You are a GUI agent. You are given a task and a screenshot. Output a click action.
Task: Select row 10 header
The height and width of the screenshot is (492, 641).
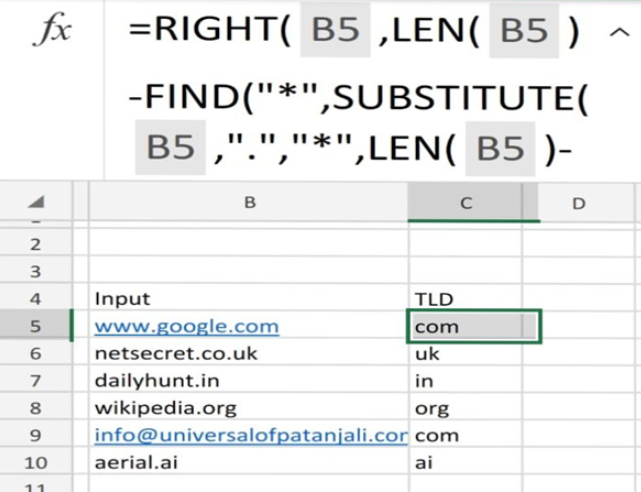[x=36, y=463]
